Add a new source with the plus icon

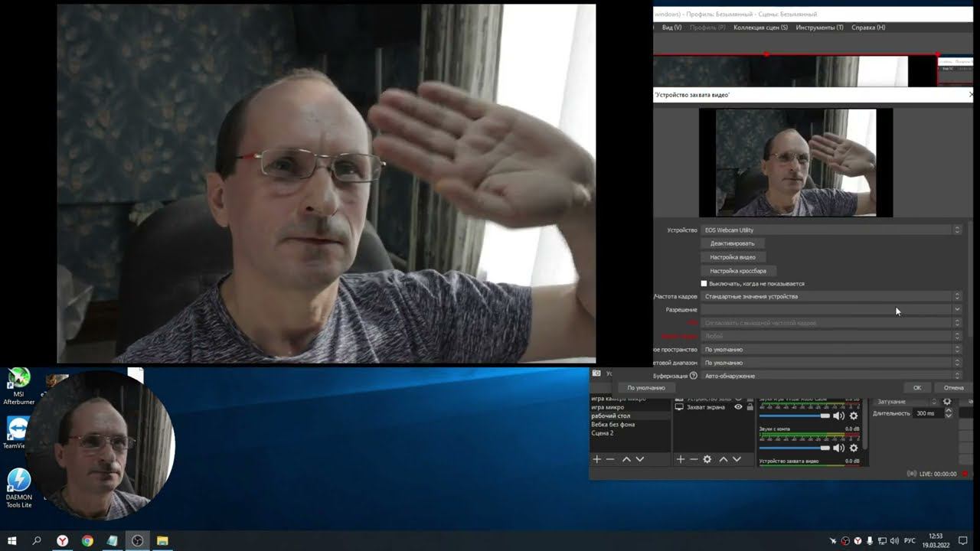(680, 459)
